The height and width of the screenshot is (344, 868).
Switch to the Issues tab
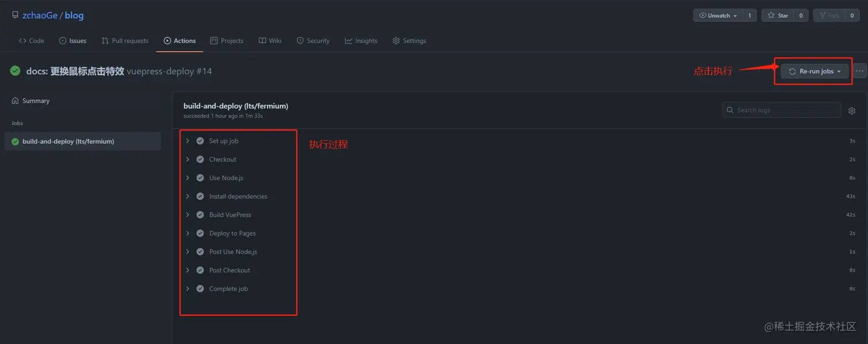[x=72, y=41]
